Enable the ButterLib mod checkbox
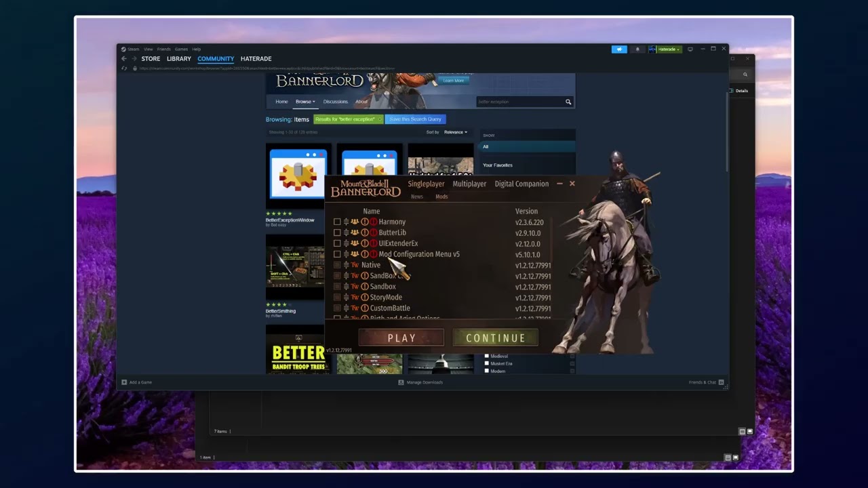Image resolution: width=868 pixels, height=488 pixels. (x=337, y=232)
